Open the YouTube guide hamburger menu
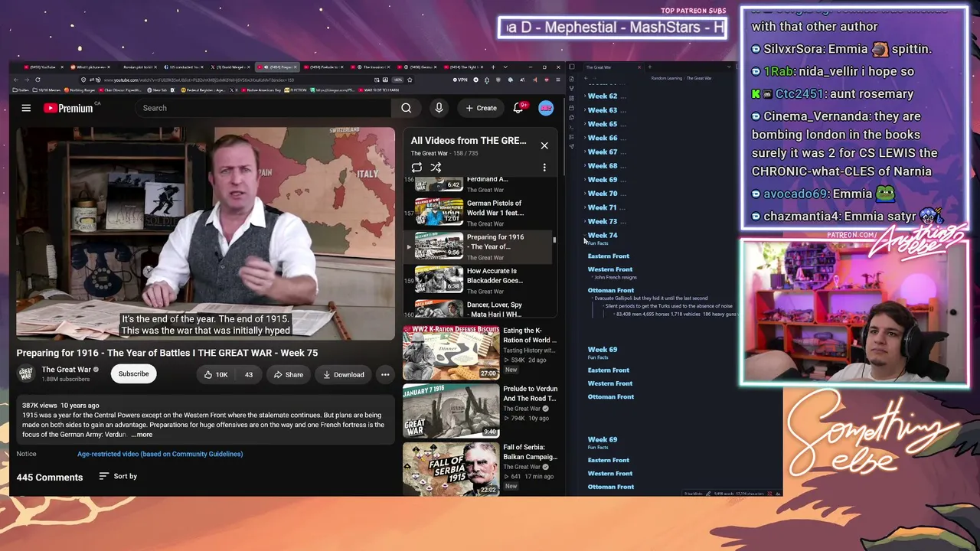Viewport: 980px width, 551px height. (x=26, y=108)
